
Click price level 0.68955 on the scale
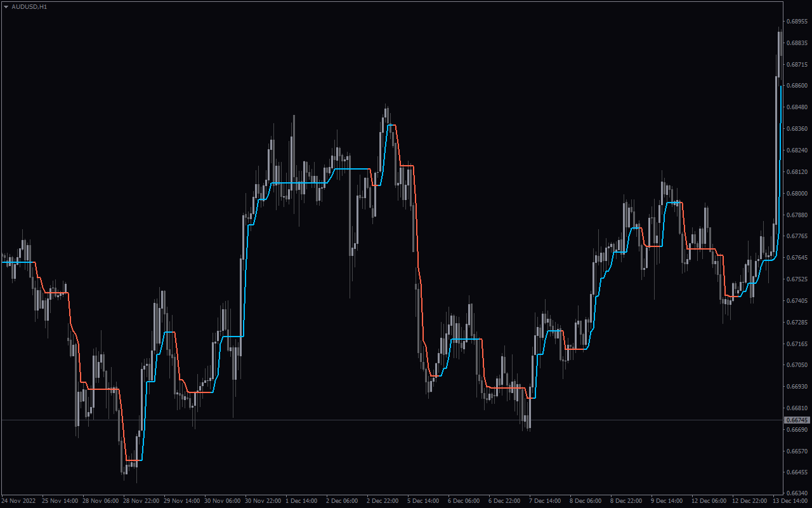(x=798, y=22)
